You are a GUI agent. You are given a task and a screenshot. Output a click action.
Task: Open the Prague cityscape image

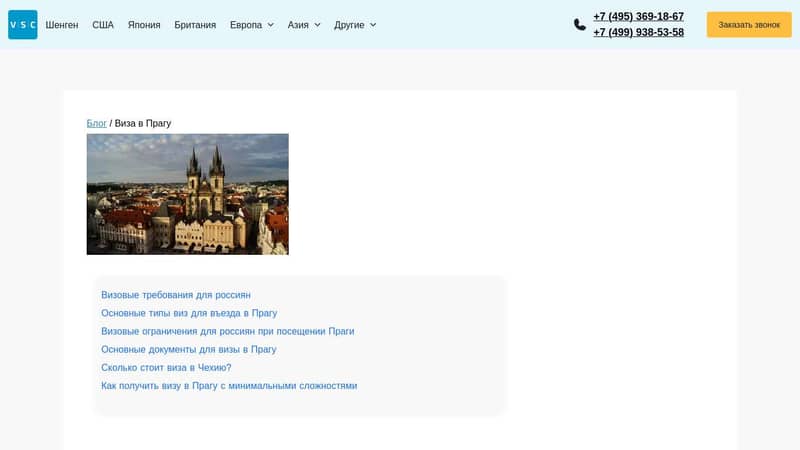[188, 194]
